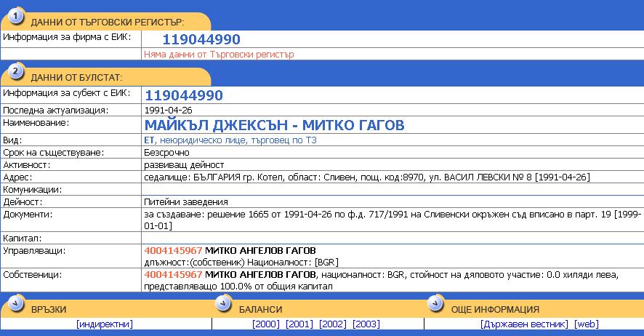
Task: Click the arrow icon beside БАЛАНСИ
Action: pyautogui.click(x=223, y=304)
